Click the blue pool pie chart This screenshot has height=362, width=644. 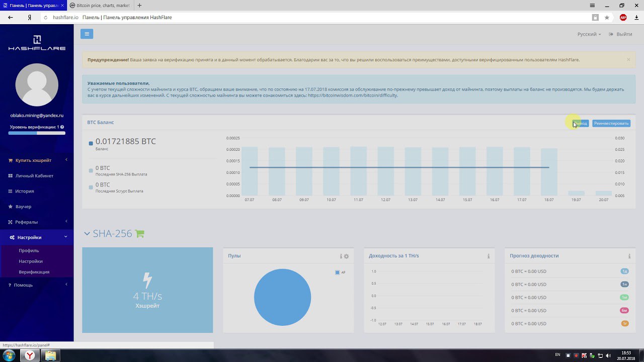[282, 297]
